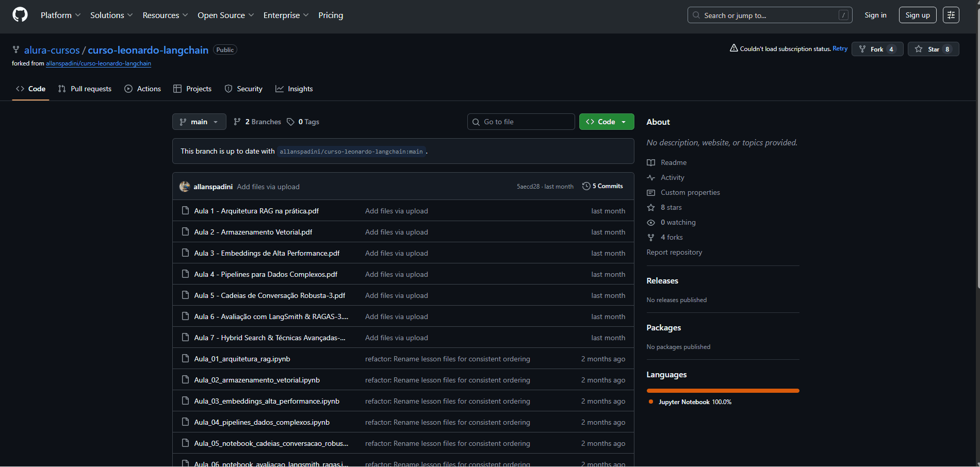Open the appearance settings icon button

coord(951,15)
